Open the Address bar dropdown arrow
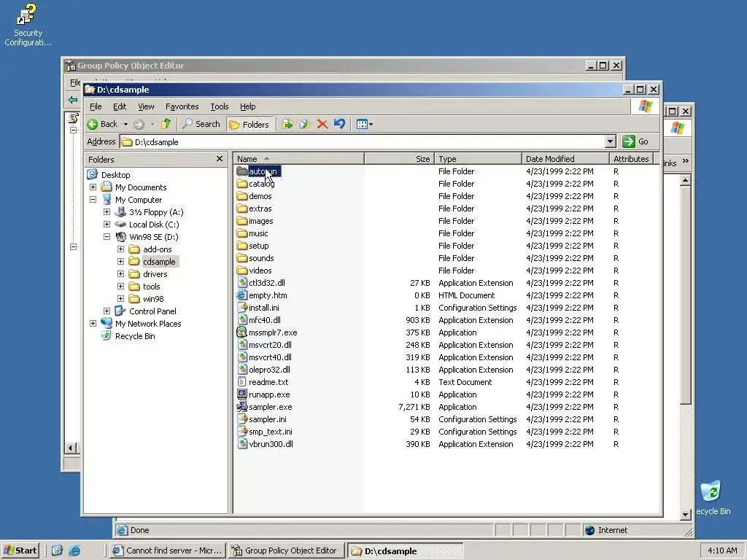 (x=611, y=141)
